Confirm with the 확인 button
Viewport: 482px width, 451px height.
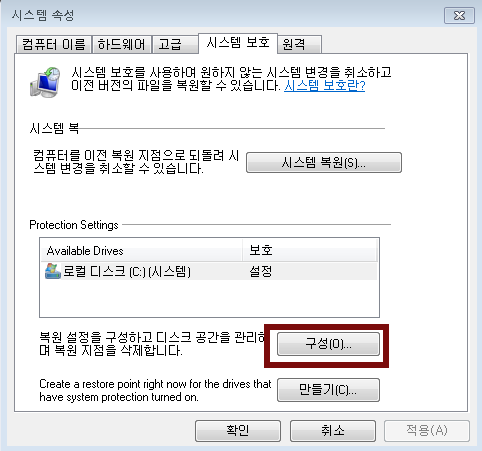pos(238,431)
